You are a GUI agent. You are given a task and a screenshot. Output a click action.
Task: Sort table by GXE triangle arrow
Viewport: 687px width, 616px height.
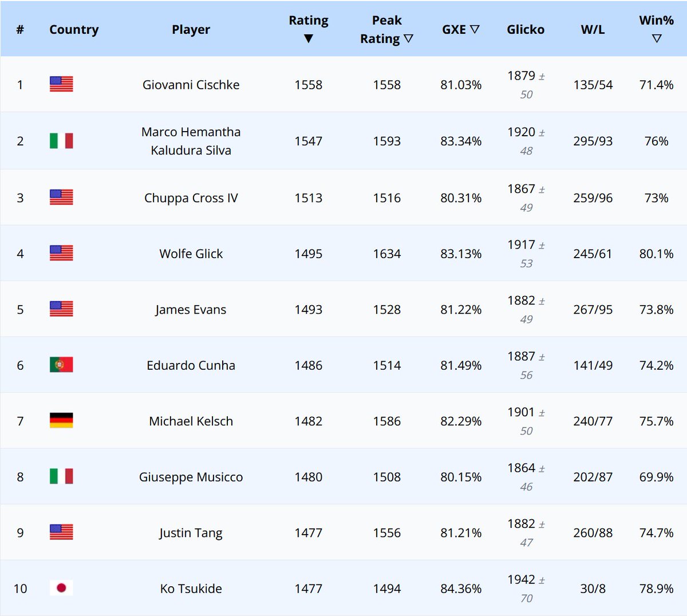point(475,29)
